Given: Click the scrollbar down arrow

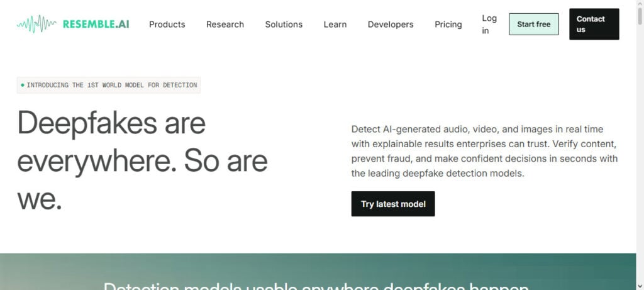Looking at the screenshot, I should click(x=640, y=286).
